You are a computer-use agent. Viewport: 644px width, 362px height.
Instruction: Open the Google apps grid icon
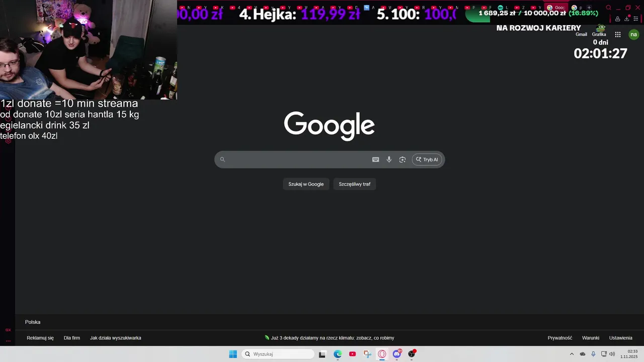[618, 34]
